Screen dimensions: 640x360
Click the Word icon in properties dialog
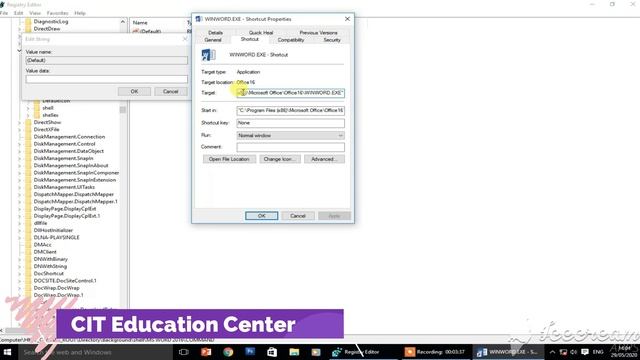click(209, 55)
